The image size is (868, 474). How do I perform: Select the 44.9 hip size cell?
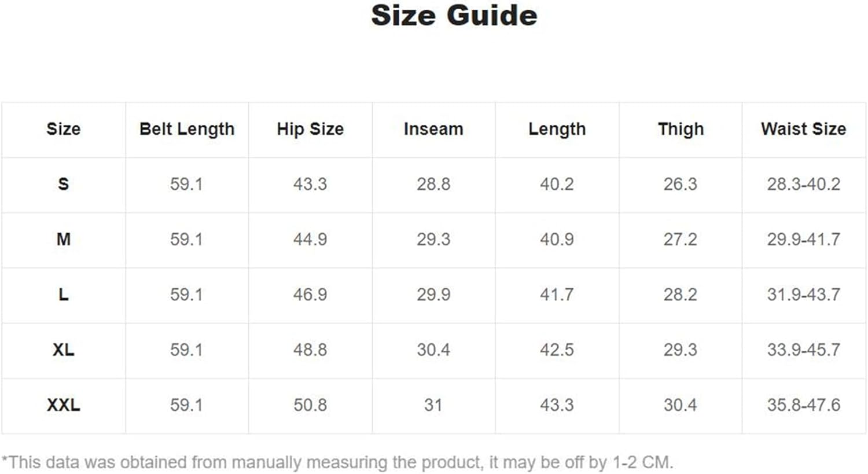pos(310,239)
